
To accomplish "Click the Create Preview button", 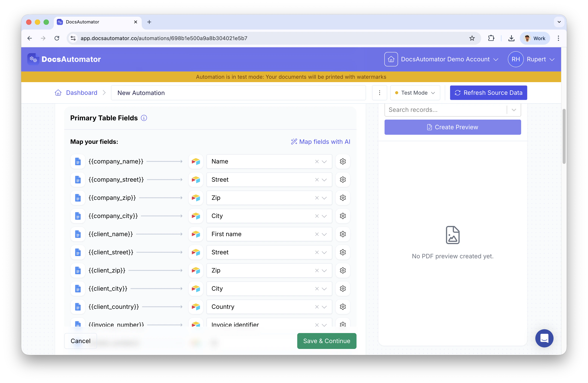I will click(453, 127).
